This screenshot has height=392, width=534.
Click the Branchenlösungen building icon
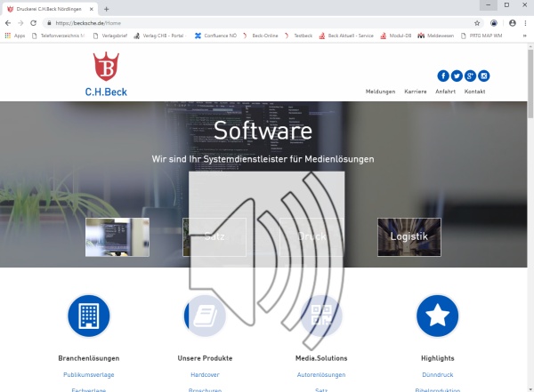pyautogui.click(x=89, y=316)
